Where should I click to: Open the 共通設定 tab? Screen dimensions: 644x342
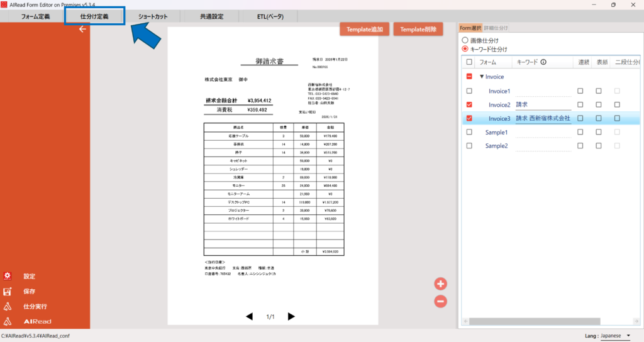tap(212, 16)
